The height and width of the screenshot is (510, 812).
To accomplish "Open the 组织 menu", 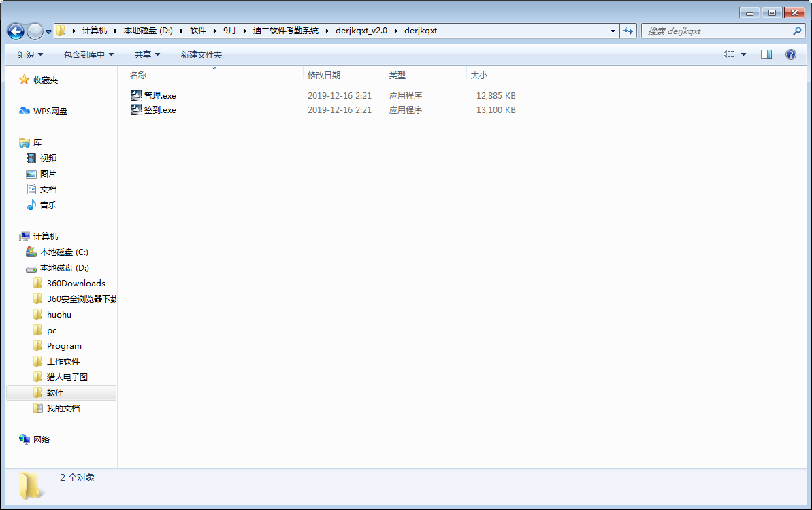I will [30, 55].
